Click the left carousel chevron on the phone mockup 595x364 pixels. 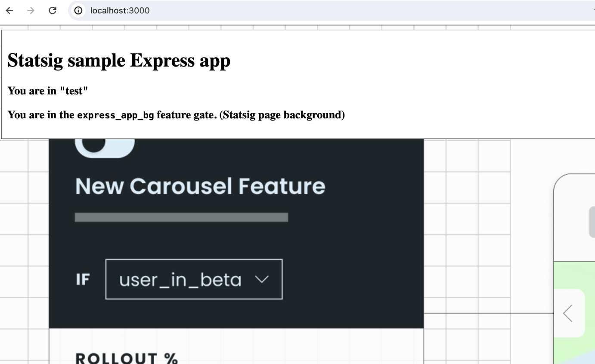567,314
